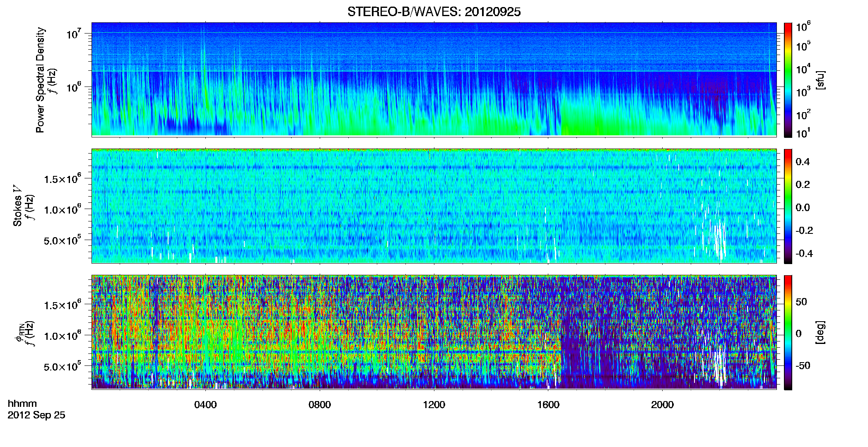This screenshot has height=447, width=868.
Task: Click the Power Spectral Density axis label
Action: point(40,80)
